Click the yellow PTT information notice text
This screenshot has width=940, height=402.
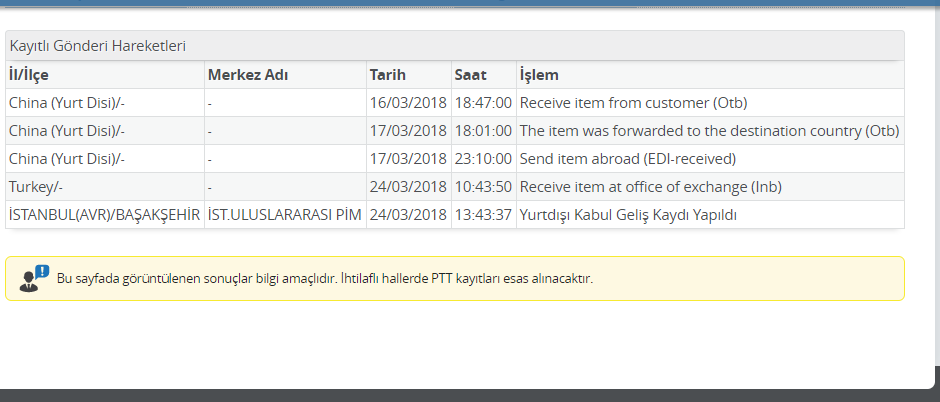(325, 279)
